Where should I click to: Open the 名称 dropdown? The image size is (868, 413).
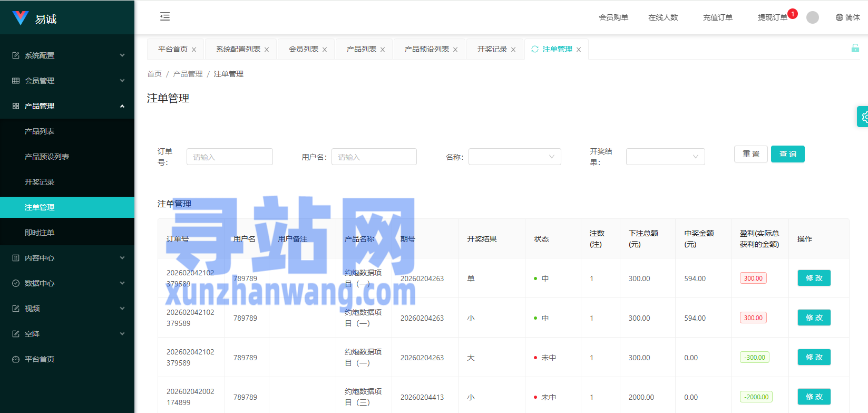[x=514, y=157]
